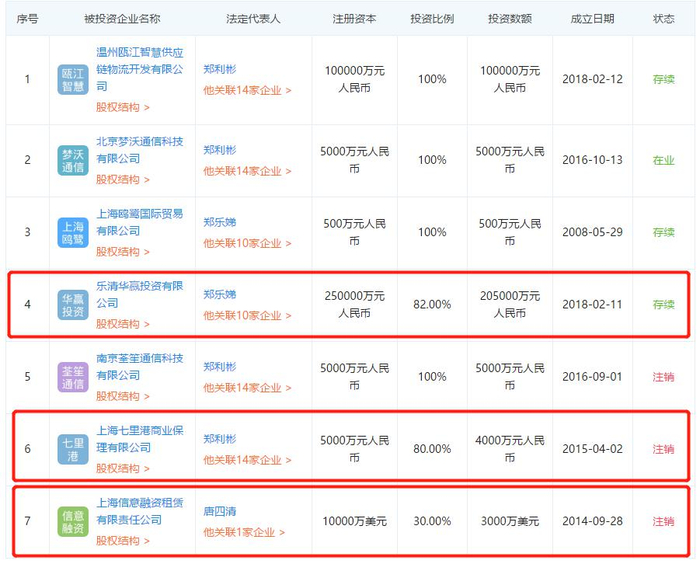Viewport: 700px width, 564px height.
Task: Expand 股权结构 under 乐清华赢投资有限公司
Action: (x=123, y=324)
